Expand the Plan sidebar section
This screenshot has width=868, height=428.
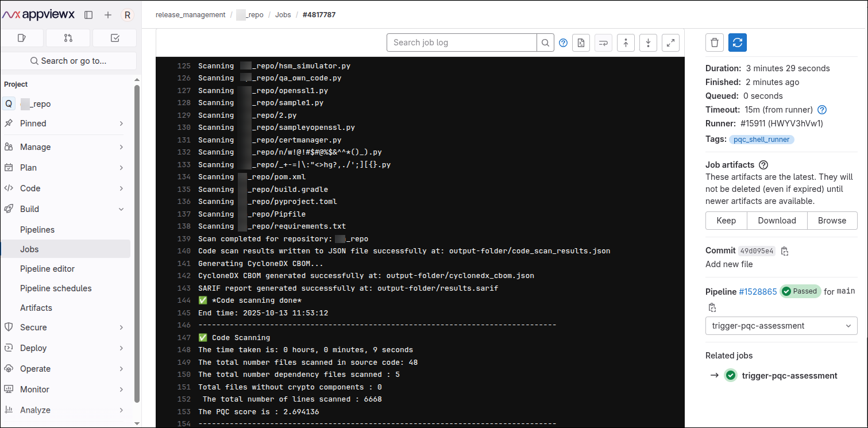64,168
